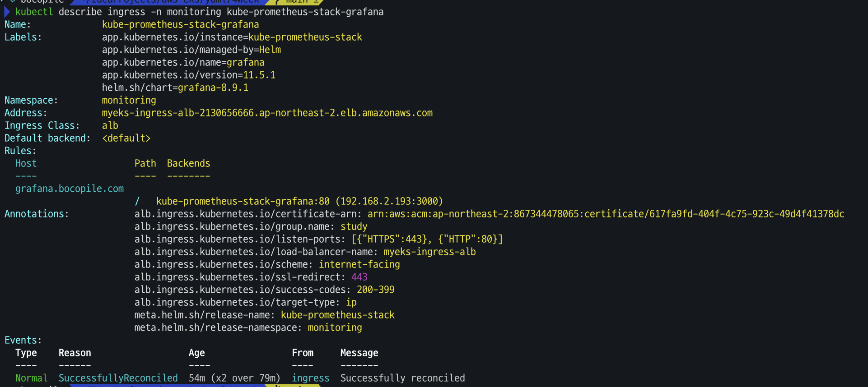Click the app.kubernetes.io/name=grafana label

click(x=183, y=62)
